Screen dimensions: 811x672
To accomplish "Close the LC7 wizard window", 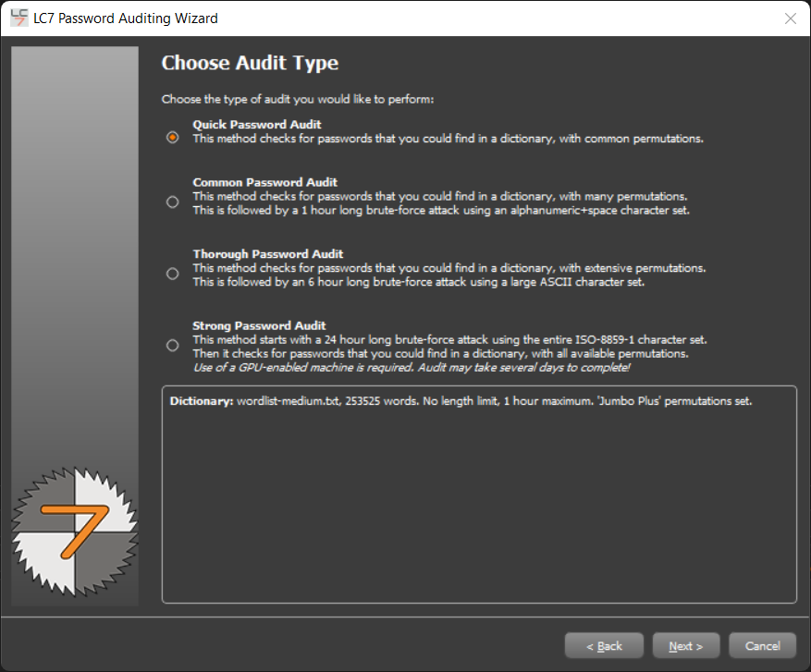I will click(791, 18).
